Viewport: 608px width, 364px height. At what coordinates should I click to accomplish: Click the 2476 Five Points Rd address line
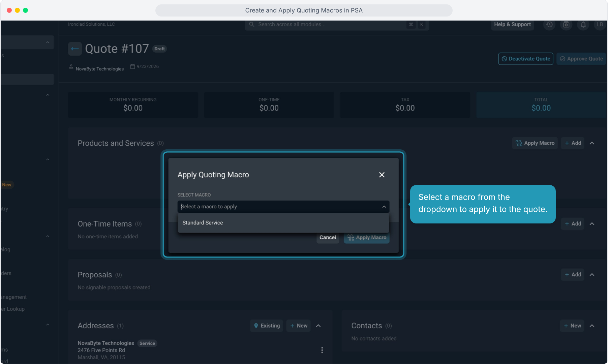tap(101, 350)
